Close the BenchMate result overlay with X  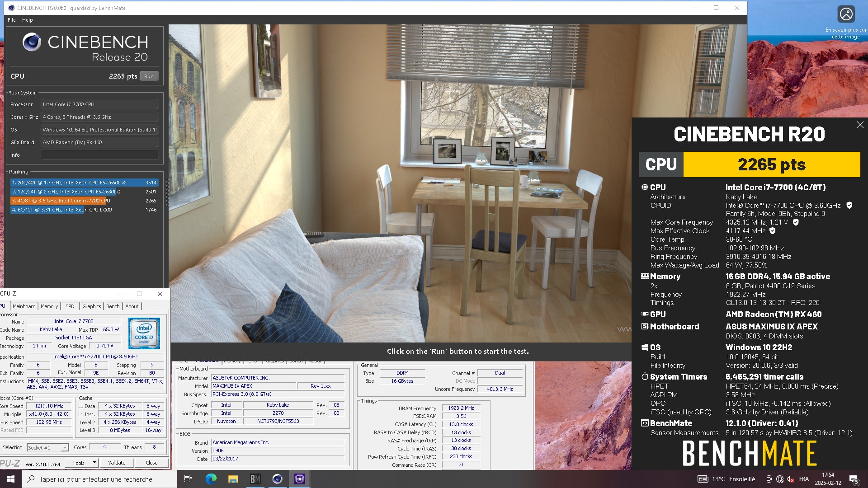pyautogui.click(x=860, y=125)
